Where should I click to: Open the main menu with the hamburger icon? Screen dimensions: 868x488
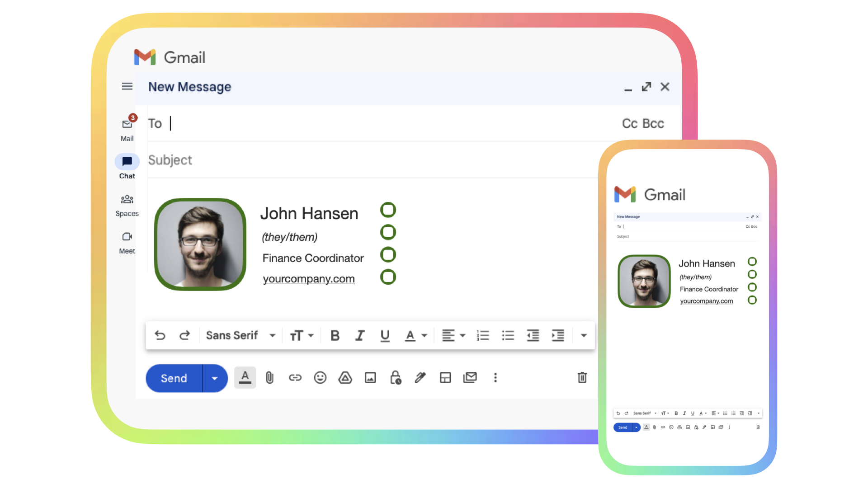click(127, 86)
